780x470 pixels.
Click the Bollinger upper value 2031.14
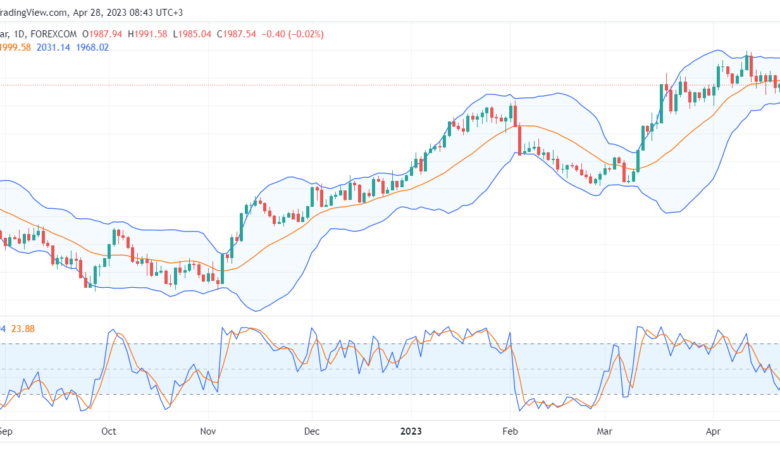coord(53,48)
